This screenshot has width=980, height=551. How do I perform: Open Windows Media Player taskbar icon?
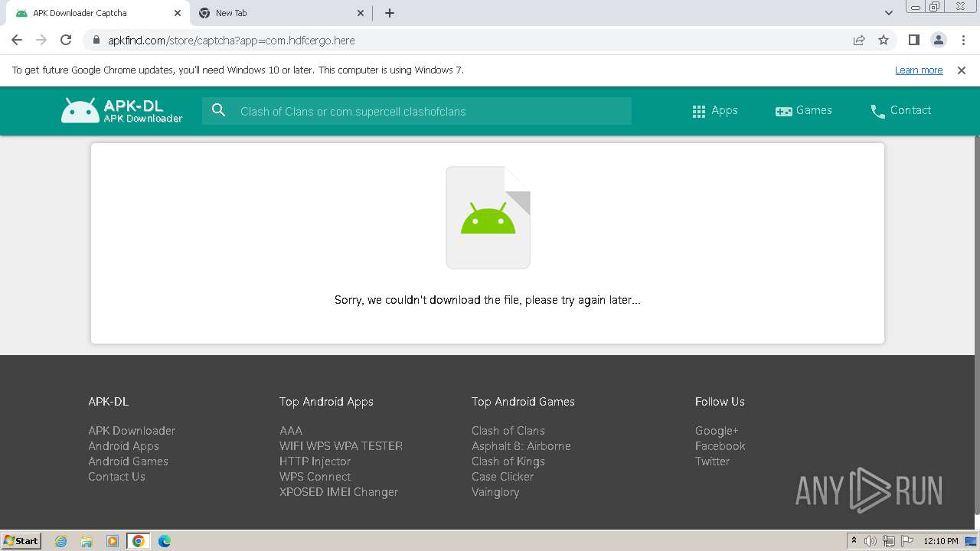[x=113, y=541]
